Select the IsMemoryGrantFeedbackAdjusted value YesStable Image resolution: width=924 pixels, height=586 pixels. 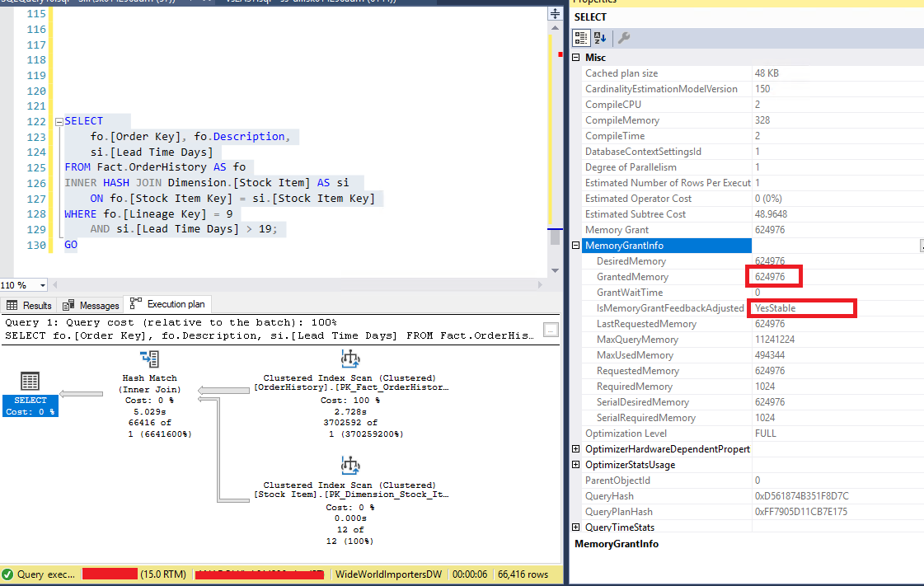(776, 308)
